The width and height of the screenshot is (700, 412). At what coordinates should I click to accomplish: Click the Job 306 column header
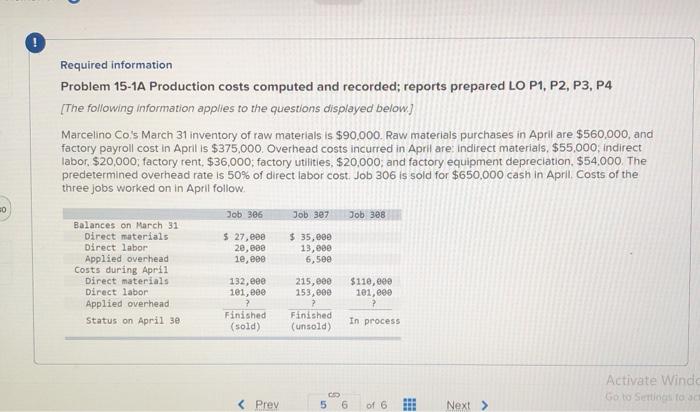coord(245,215)
